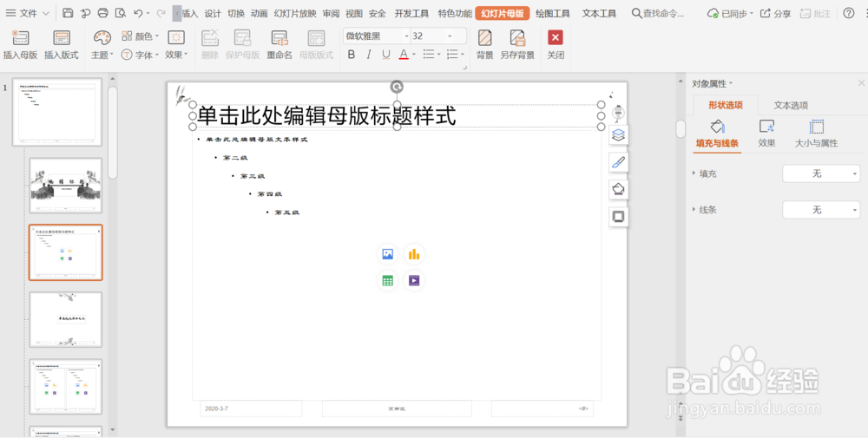Expand the Fill (填充) section triangle
The width and height of the screenshot is (868, 438).
[694, 173]
